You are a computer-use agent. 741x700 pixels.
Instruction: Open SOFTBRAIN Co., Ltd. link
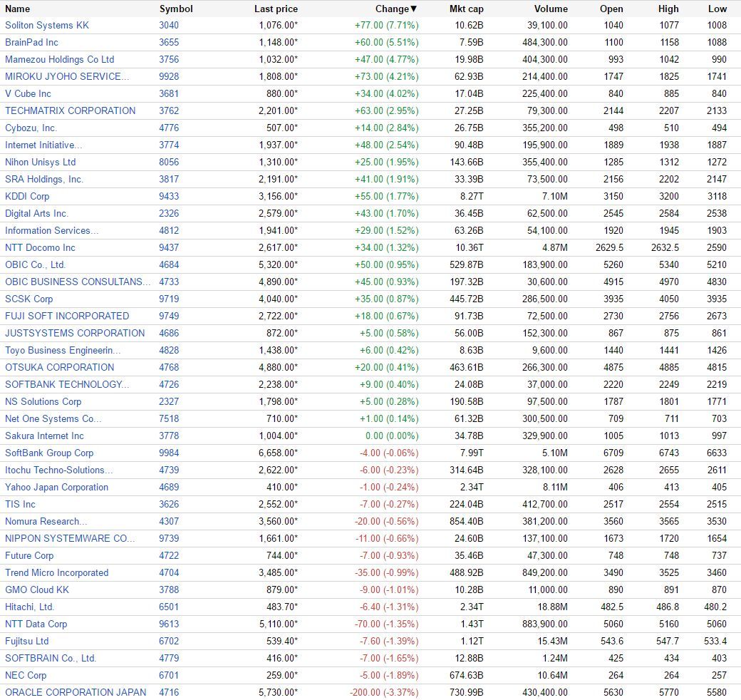(51, 659)
